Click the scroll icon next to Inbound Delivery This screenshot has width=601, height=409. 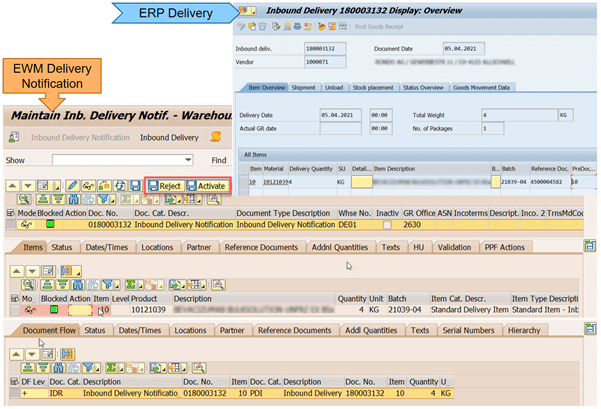(215, 137)
